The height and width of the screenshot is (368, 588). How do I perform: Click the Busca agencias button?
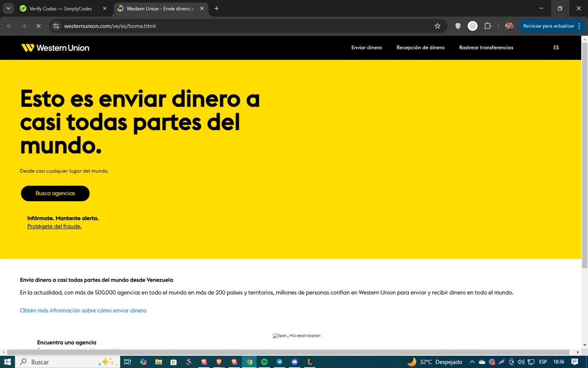(55, 193)
